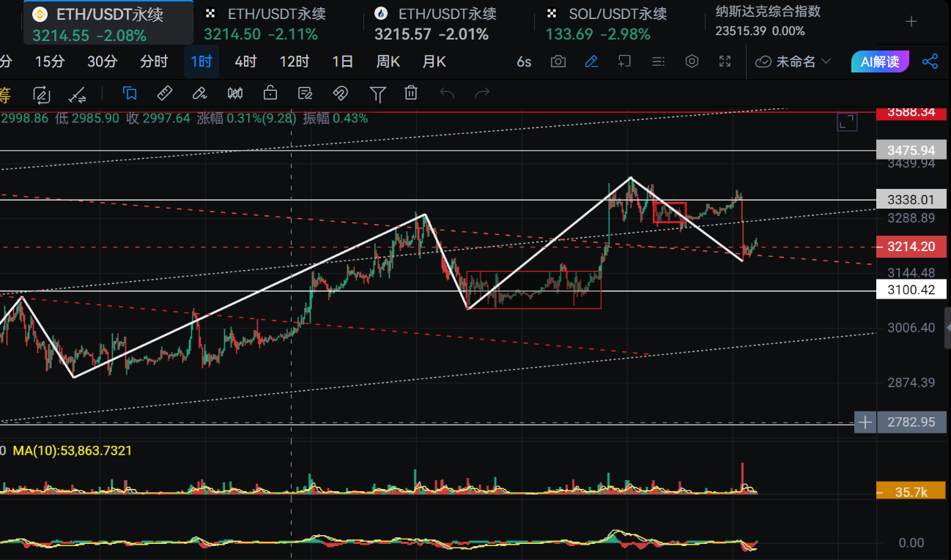This screenshot has width=951, height=560.
Task: Open the candlestick chart style icon
Action: click(235, 93)
